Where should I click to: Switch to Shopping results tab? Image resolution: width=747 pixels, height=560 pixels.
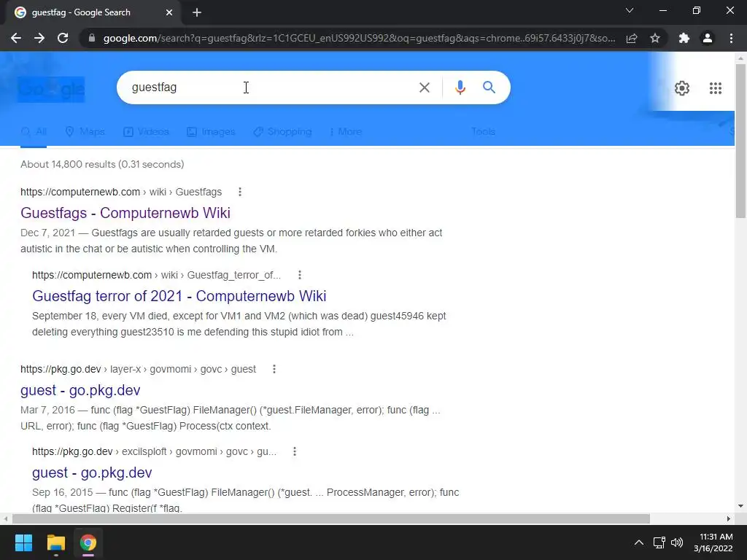pyautogui.click(x=282, y=131)
